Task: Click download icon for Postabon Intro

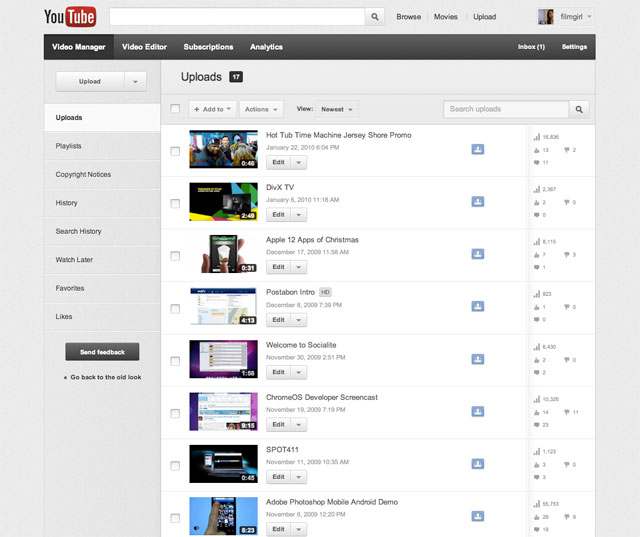Action: [478, 306]
